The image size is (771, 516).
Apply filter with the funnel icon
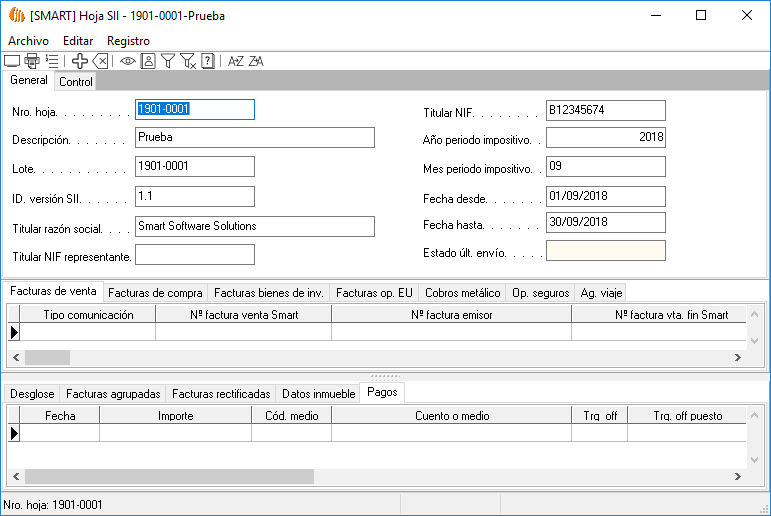(168, 61)
